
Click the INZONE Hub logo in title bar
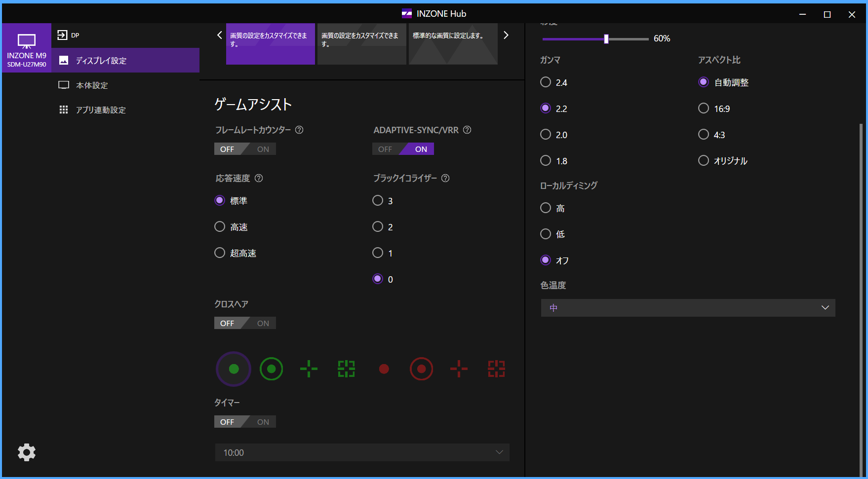[407, 14]
